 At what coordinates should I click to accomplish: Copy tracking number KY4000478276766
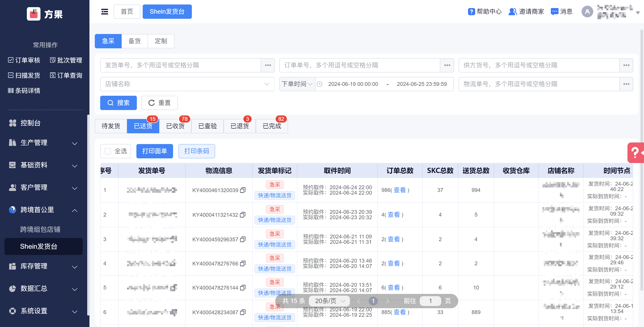[243, 263]
